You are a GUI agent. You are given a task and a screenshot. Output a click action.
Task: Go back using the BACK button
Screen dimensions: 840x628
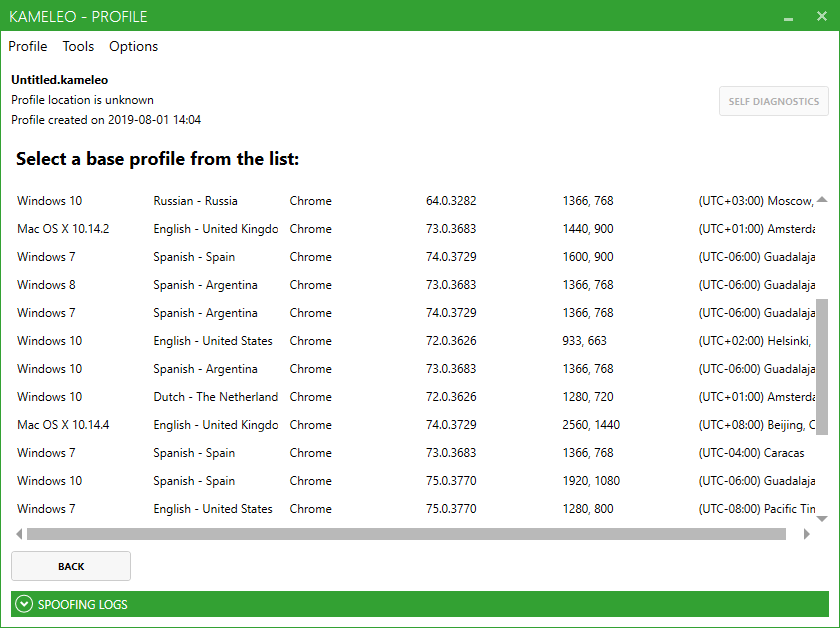click(71, 566)
